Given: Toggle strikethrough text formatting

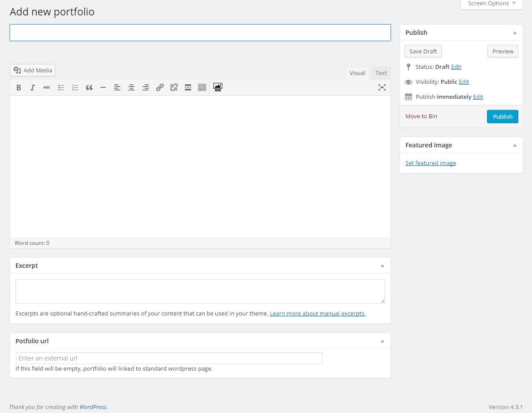Looking at the screenshot, I should [x=47, y=87].
